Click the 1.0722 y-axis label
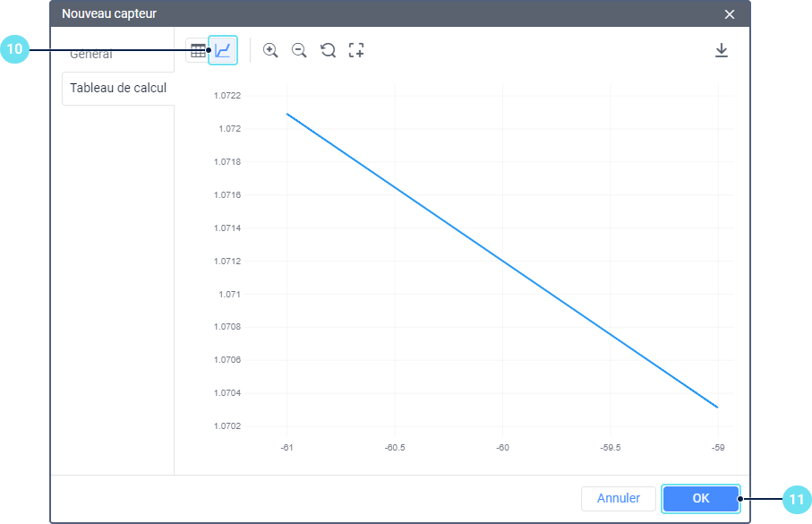The image size is (812, 524). click(x=227, y=95)
